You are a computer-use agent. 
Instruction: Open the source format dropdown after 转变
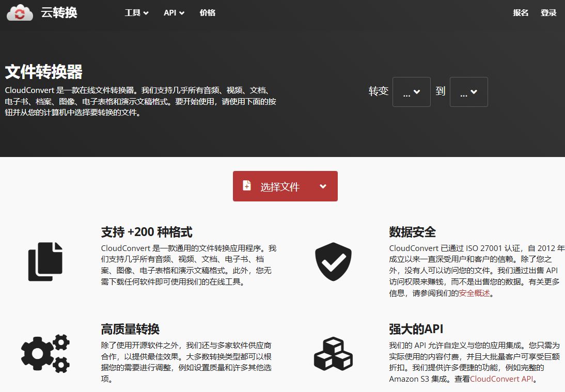pos(412,92)
